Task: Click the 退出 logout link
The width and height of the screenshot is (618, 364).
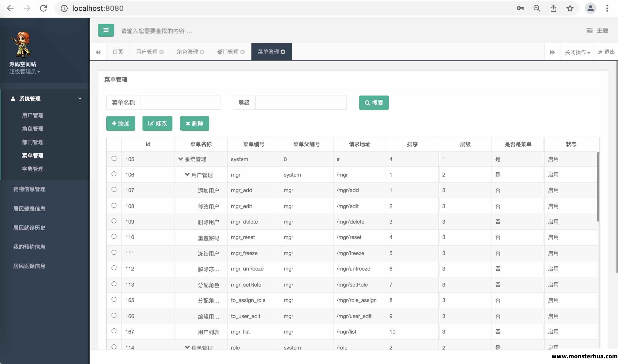Action: (x=606, y=52)
